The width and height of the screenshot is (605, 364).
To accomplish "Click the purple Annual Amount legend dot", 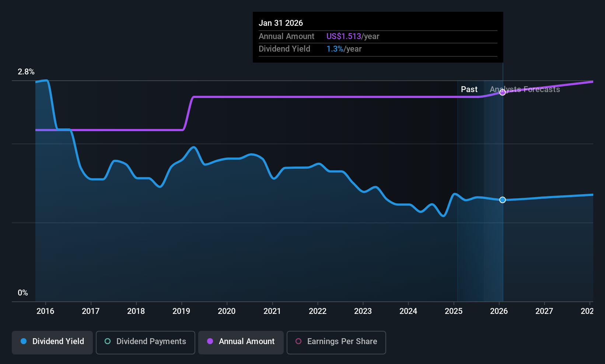I will (x=210, y=342).
